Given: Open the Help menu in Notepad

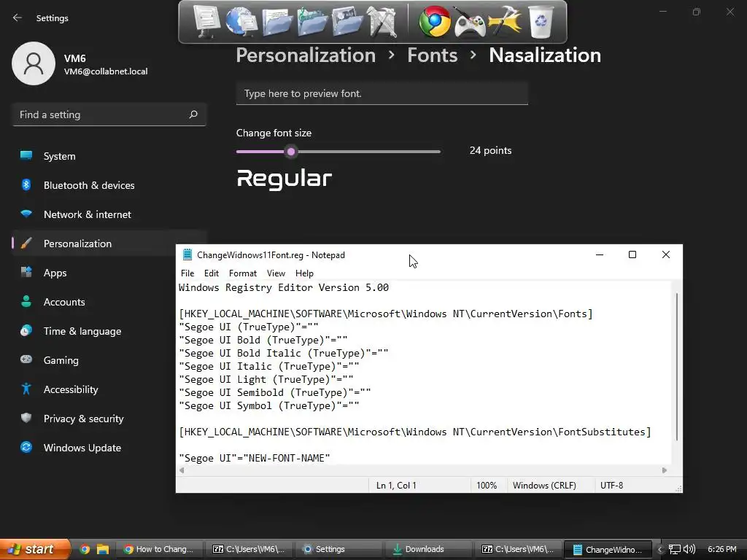Looking at the screenshot, I should point(304,273).
